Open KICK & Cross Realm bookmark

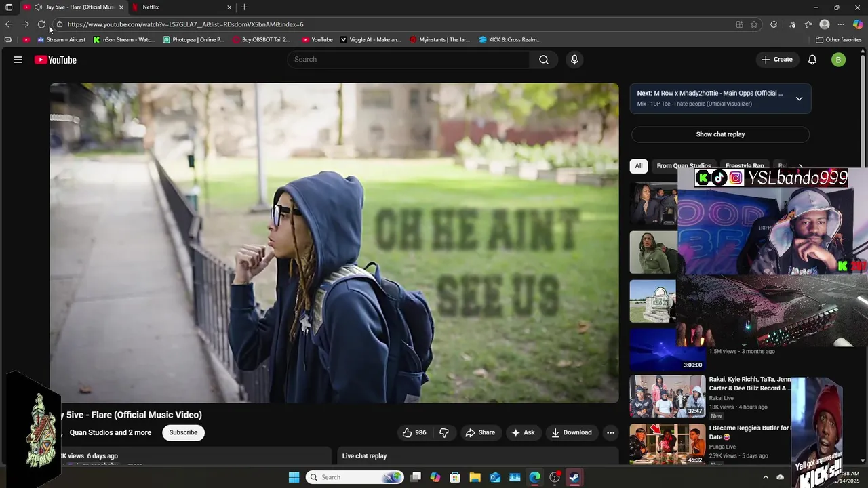pyautogui.click(x=510, y=40)
